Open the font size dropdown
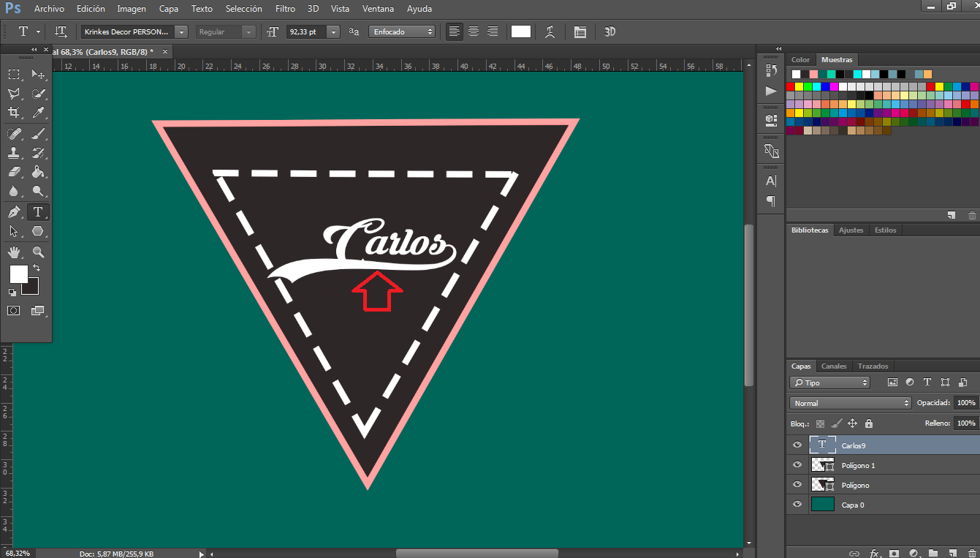980x558 pixels. point(333,31)
